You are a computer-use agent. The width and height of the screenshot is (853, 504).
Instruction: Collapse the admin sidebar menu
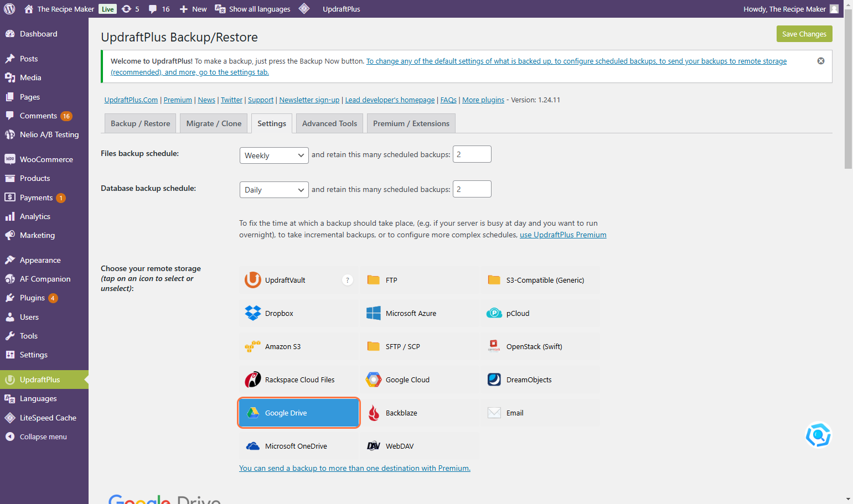tap(44, 437)
